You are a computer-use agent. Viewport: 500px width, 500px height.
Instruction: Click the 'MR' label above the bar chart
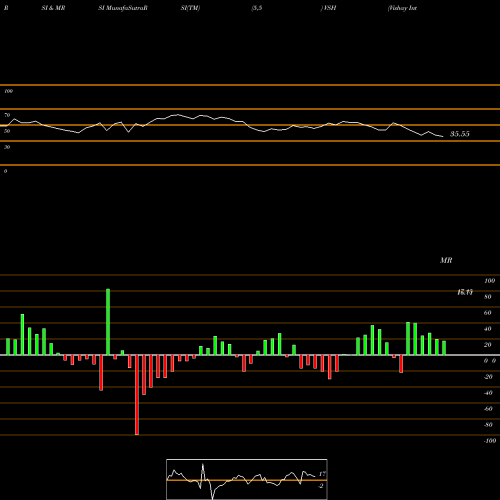pos(446,260)
